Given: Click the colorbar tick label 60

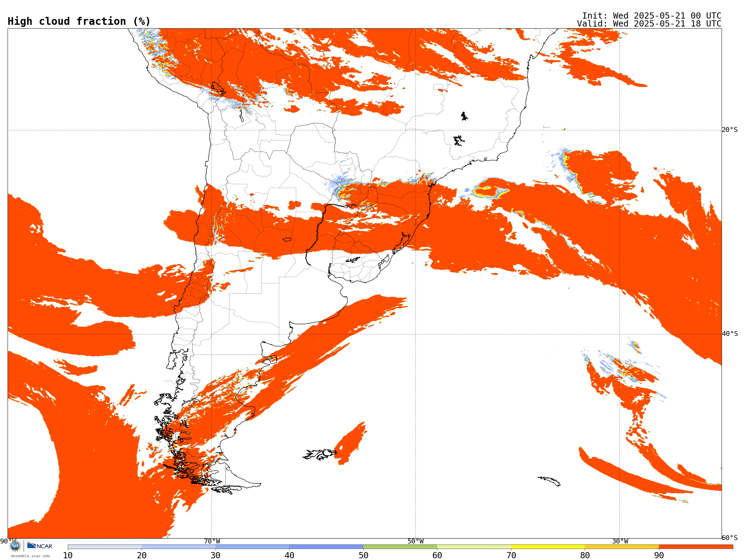Looking at the screenshot, I should click(x=437, y=555).
